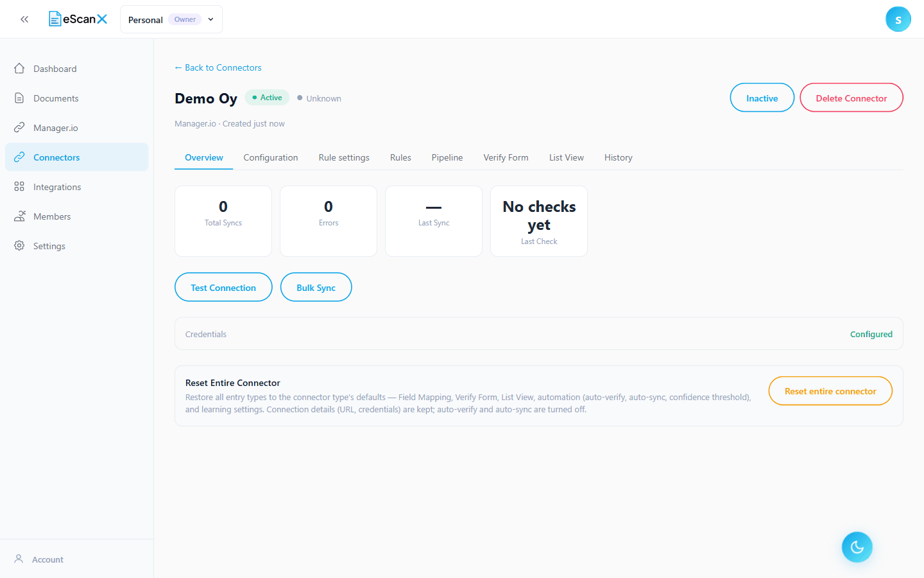Start a Bulk Sync
The image size is (924, 578).
click(316, 287)
